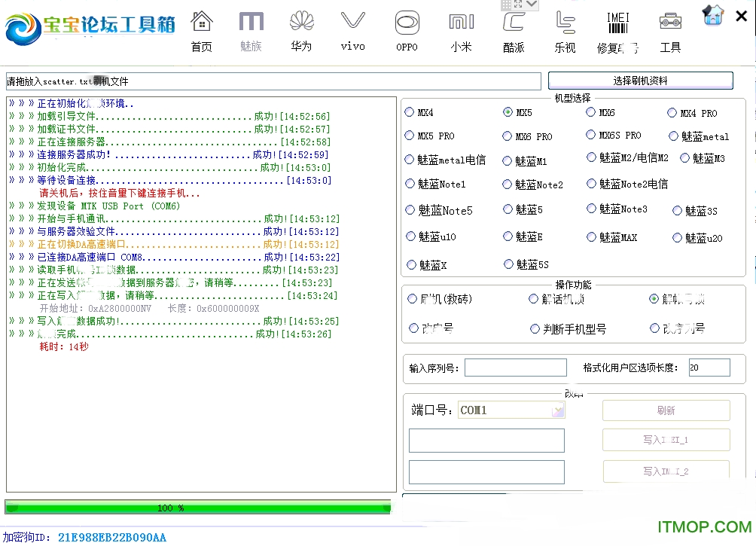
Task: Focus the scatter.txt file path field
Action: 273,81
